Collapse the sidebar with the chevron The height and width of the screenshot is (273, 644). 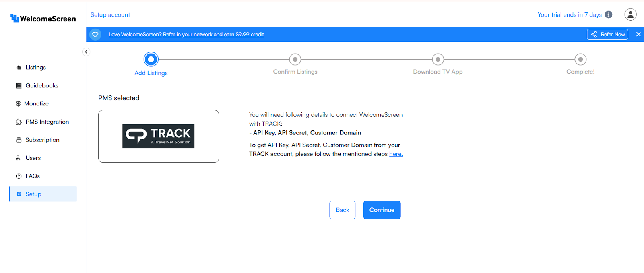pos(86,52)
